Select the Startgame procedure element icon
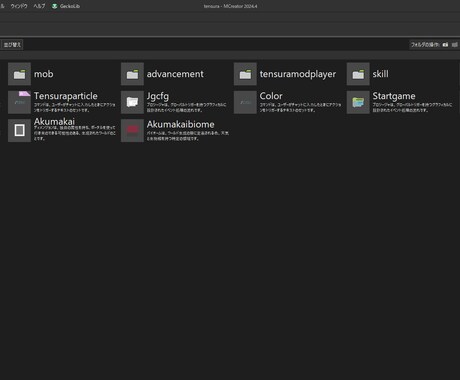Viewport: 460px width, 380px height. [x=358, y=102]
